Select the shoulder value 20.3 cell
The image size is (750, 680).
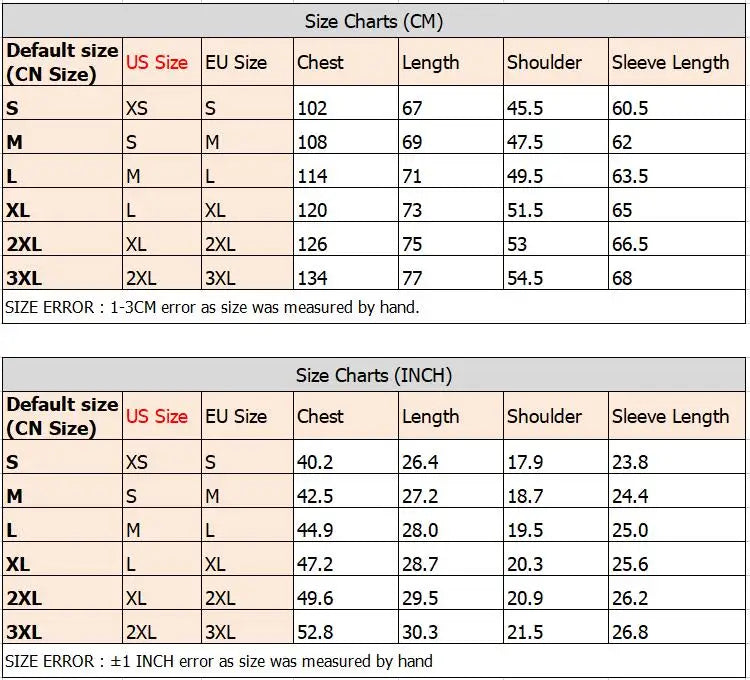(525, 564)
